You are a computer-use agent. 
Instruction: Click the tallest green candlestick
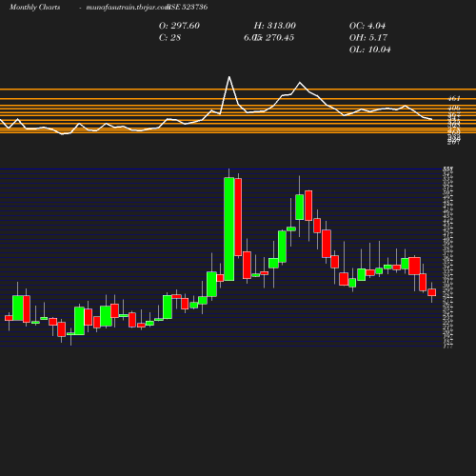[x=229, y=228]
